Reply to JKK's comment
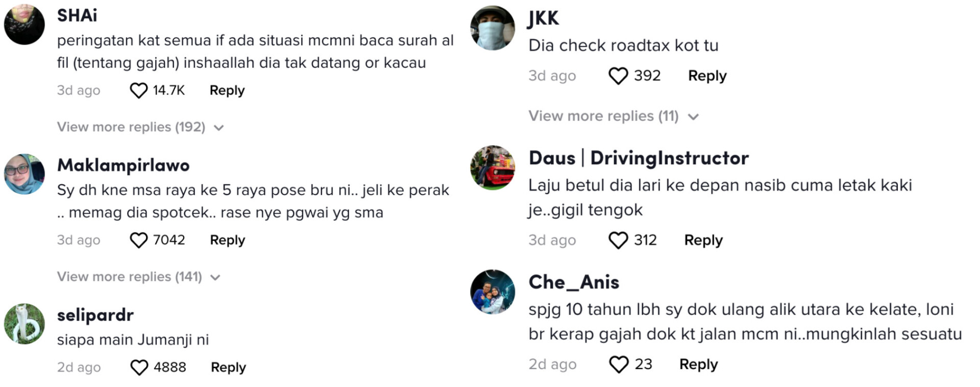The width and height of the screenshot is (980, 387). click(x=707, y=76)
